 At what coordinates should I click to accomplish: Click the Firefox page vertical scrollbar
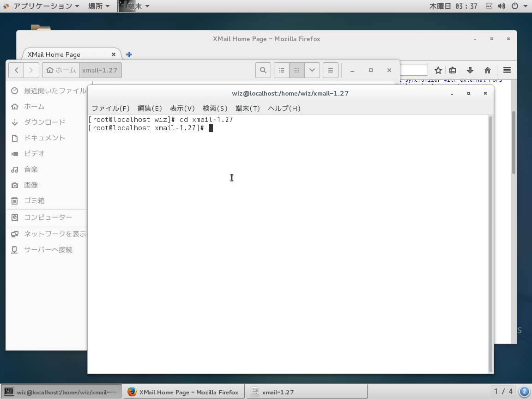[x=514, y=143]
